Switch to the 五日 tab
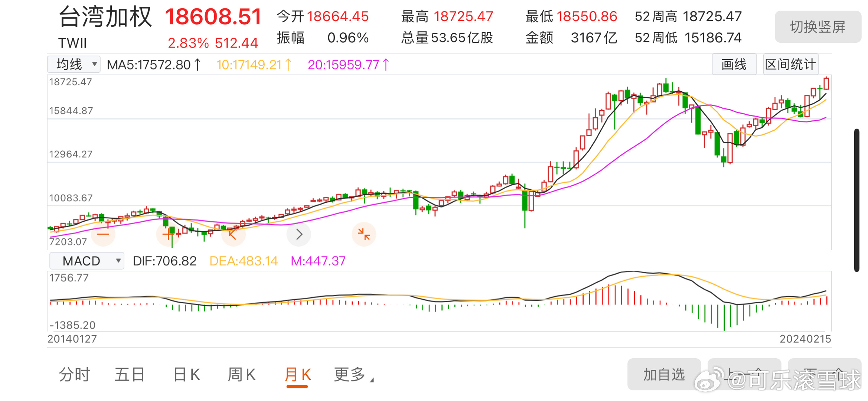Image resolution: width=868 pixels, height=401 pixels. click(x=130, y=375)
